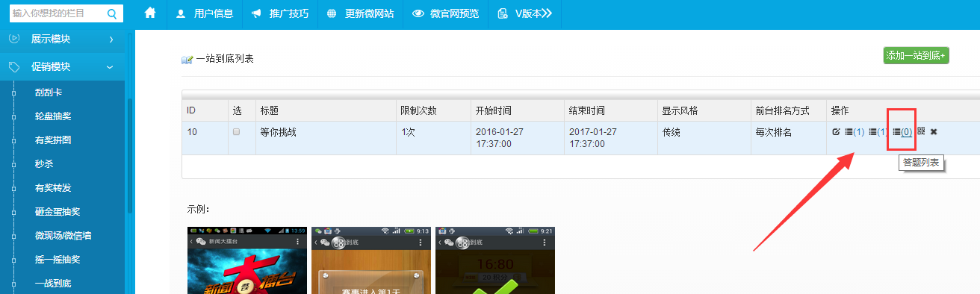Click the search magnifier icon
The image size is (980, 294).
click(112, 13)
